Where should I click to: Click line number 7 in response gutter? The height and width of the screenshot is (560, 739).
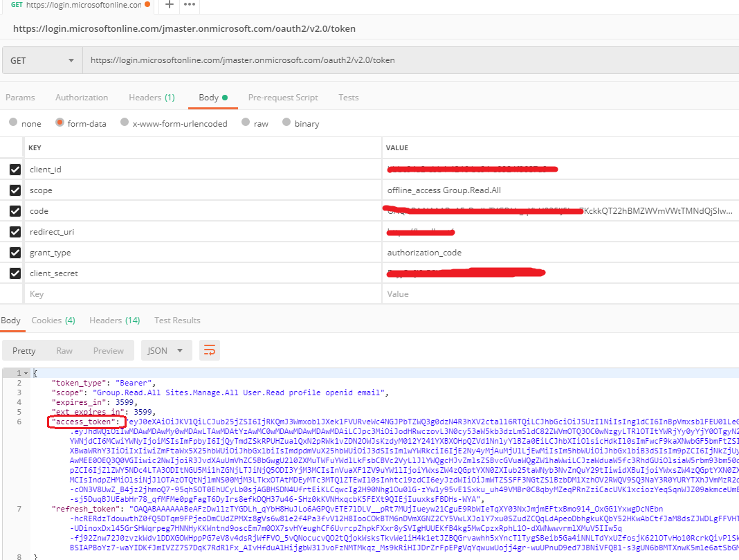[19, 509]
